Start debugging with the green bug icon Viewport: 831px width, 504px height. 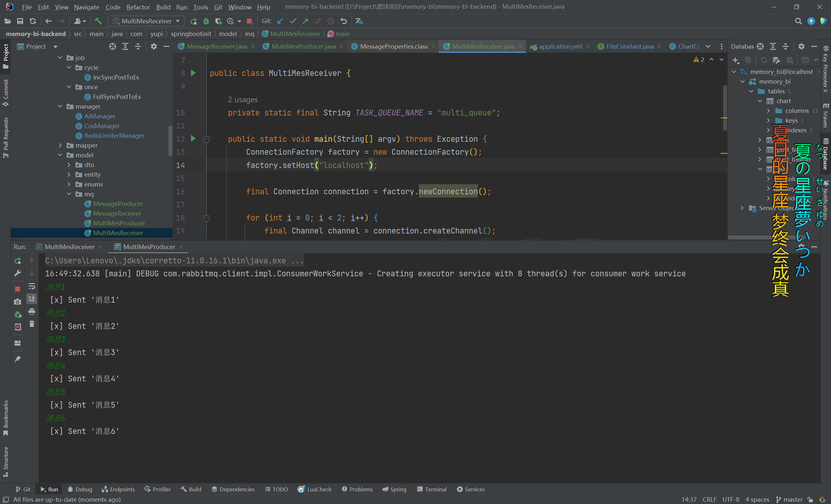coord(206,21)
